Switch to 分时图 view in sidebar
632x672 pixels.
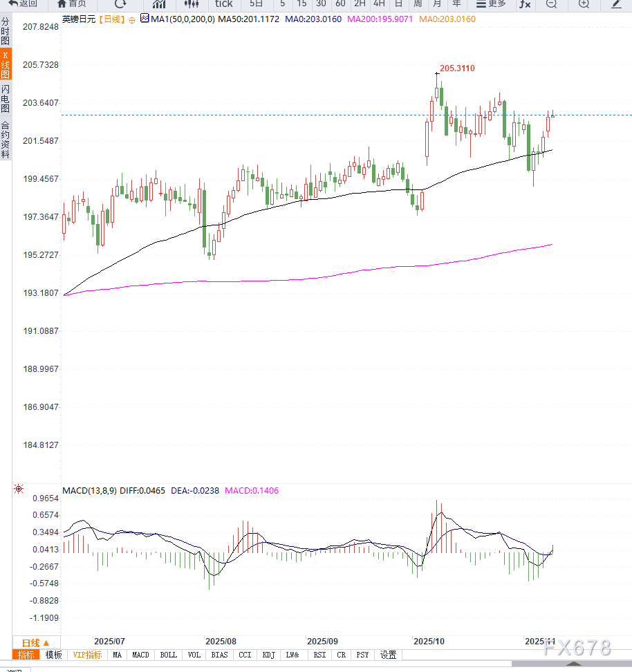click(6, 32)
